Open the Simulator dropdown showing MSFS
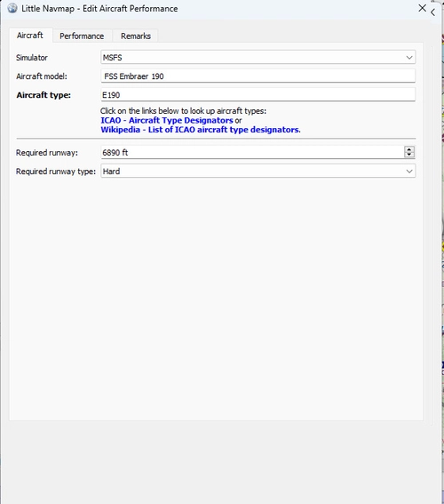 coord(258,58)
